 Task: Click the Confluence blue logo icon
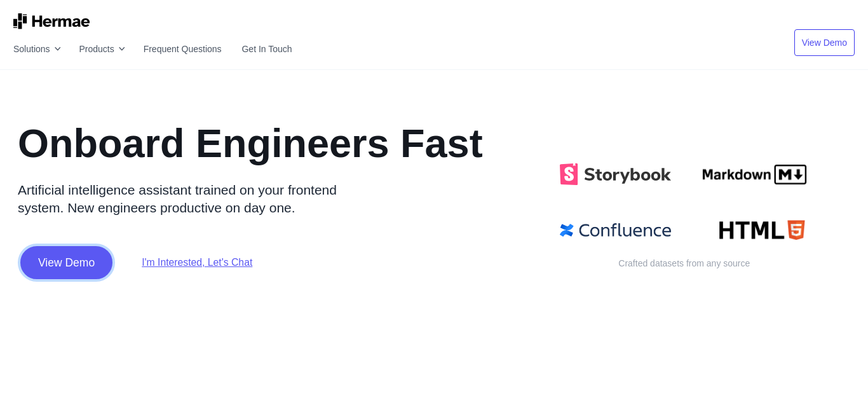[567, 230]
